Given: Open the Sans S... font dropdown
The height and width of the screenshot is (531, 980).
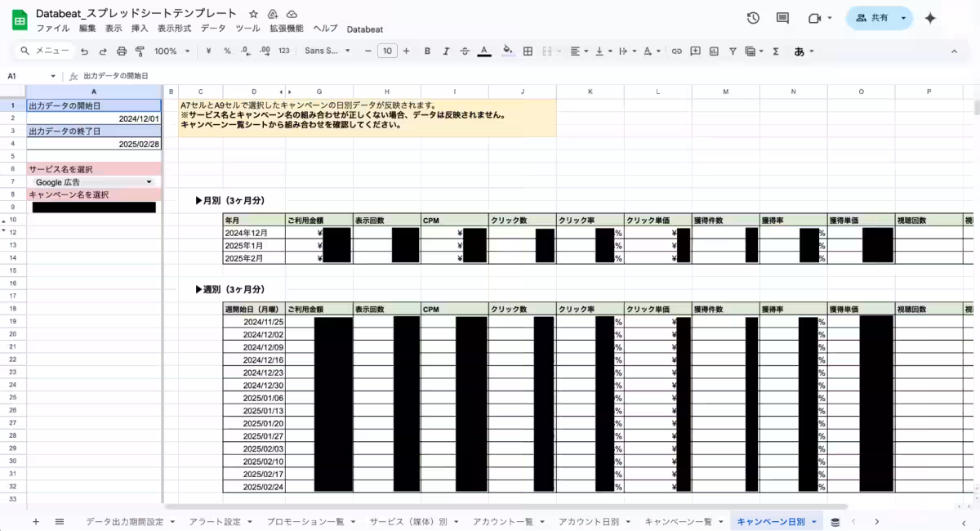Looking at the screenshot, I should coord(327,51).
